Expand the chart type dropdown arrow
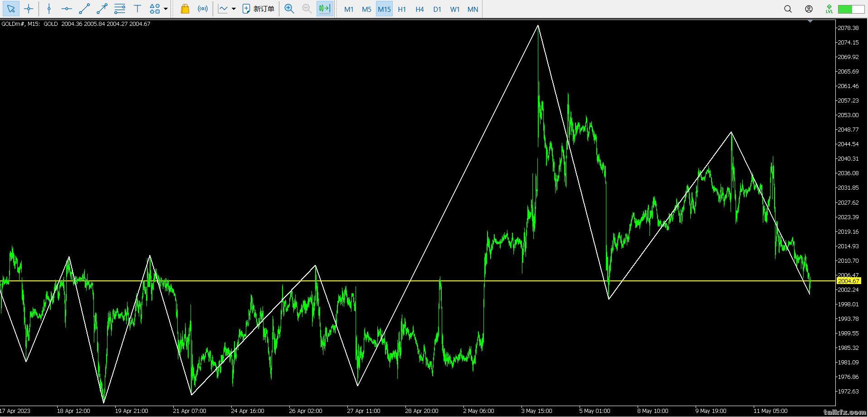 pos(234,9)
